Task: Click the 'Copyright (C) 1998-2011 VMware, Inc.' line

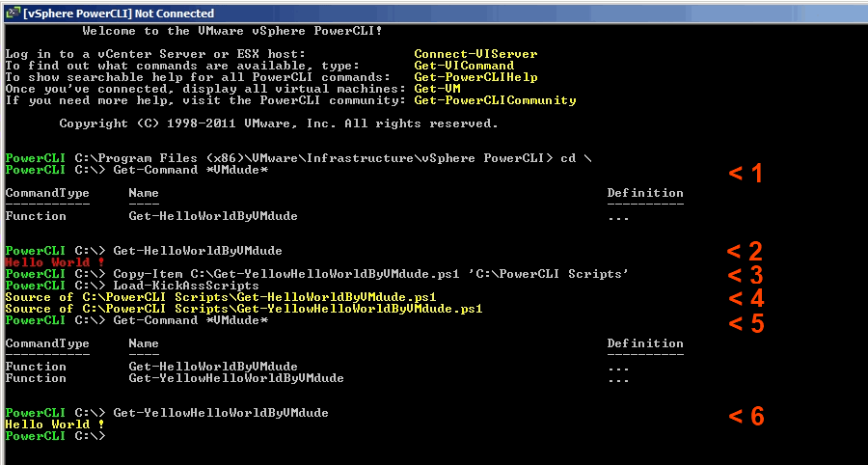Action: click(x=279, y=124)
